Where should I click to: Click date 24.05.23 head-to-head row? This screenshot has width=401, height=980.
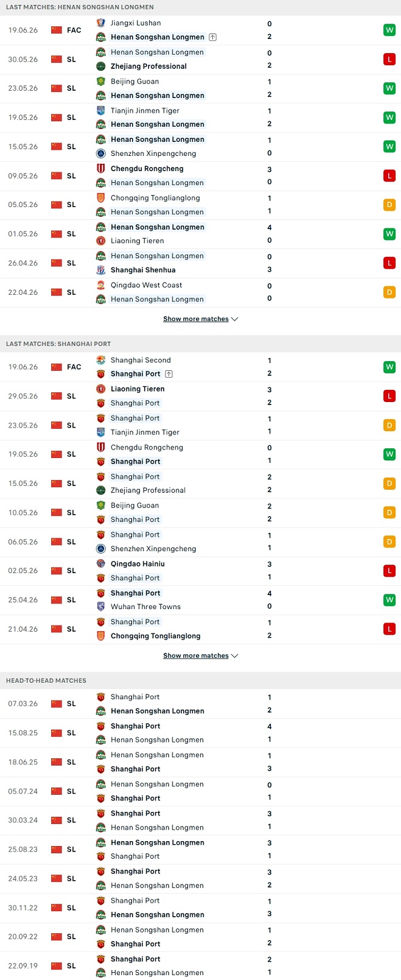(x=23, y=879)
